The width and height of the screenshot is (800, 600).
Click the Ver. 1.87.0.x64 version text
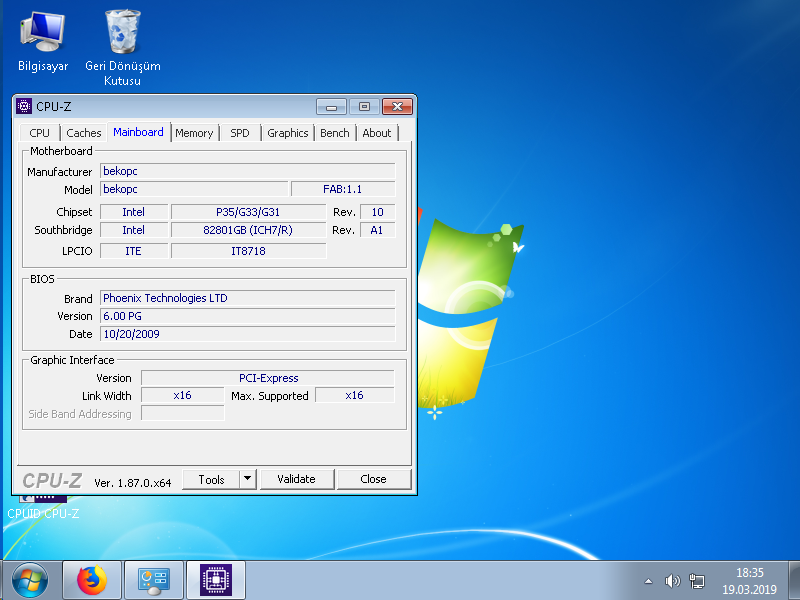pyautogui.click(x=133, y=483)
